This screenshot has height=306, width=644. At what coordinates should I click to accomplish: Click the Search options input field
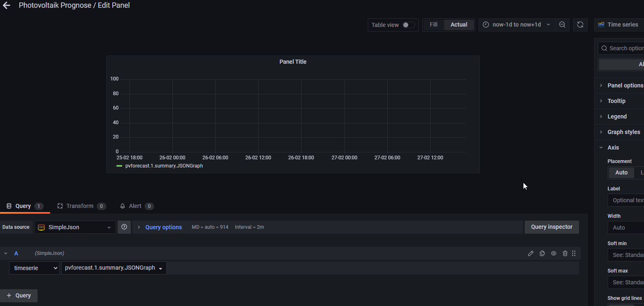(625, 48)
